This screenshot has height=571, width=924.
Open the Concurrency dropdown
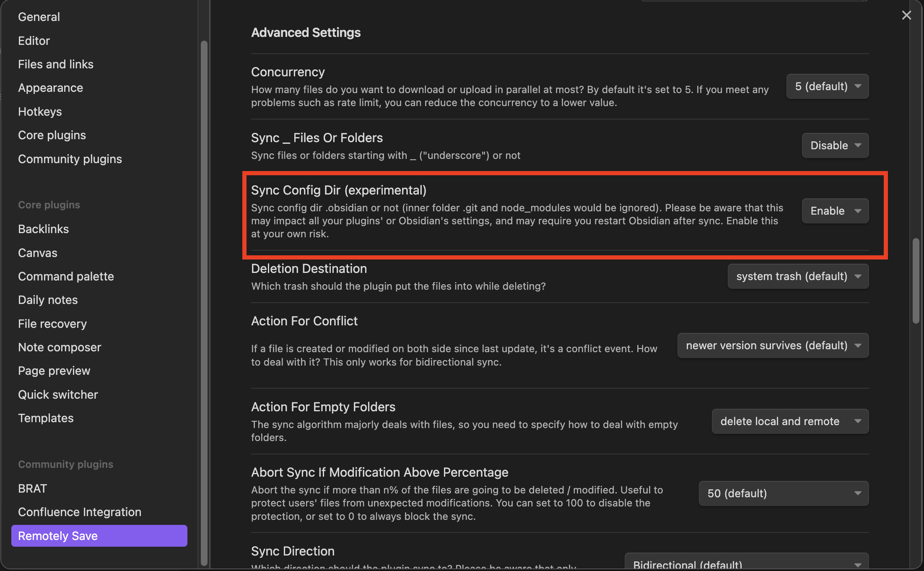tap(827, 86)
